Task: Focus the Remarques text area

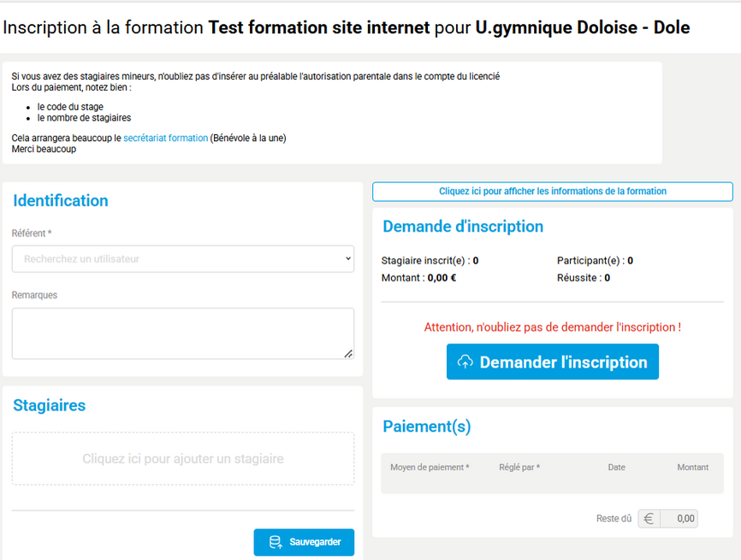Action: [x=182, y=333]
